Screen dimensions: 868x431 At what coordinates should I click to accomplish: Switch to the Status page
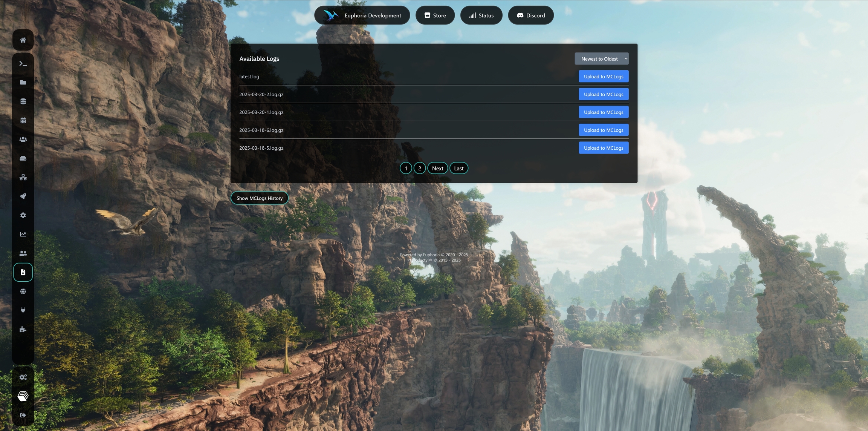(x=481, y=15)
